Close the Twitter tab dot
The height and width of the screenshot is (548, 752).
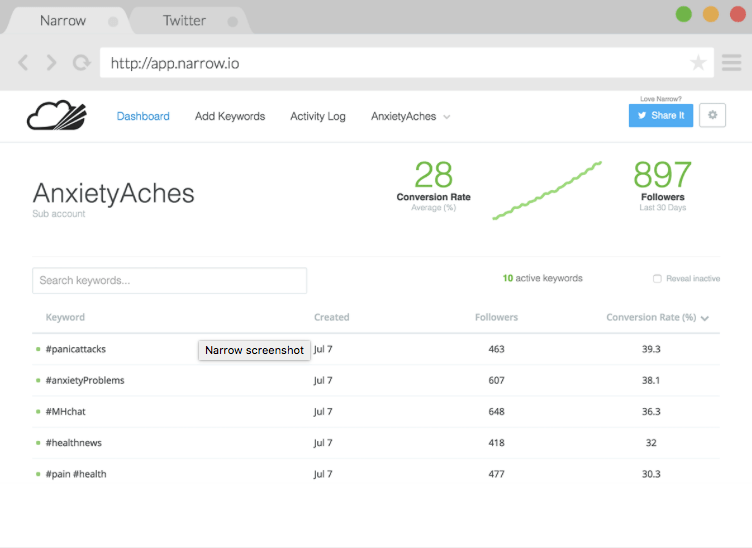233,22
